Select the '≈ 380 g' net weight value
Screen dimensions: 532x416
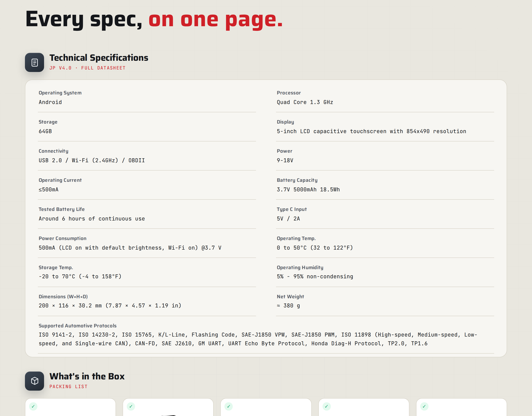point(288,306)
